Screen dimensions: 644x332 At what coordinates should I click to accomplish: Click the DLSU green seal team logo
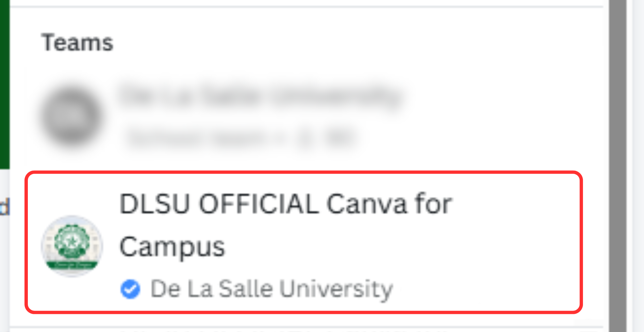(72, 246)
